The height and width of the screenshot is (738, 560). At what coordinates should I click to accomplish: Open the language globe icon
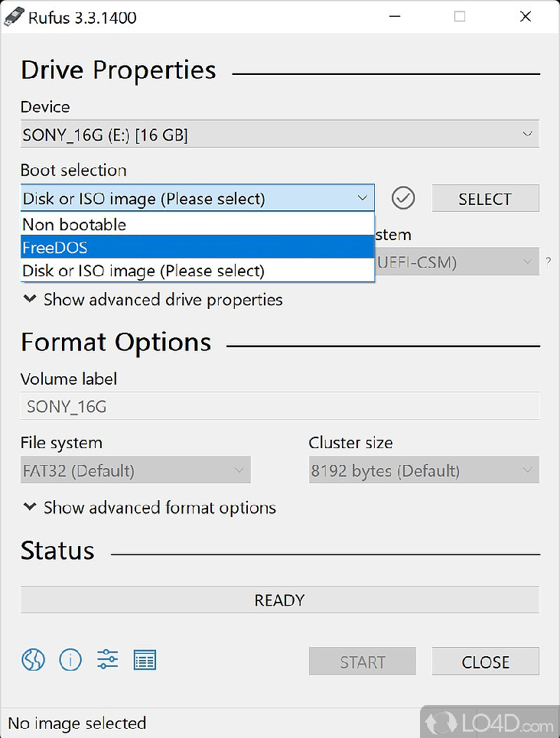coord(33,660)
